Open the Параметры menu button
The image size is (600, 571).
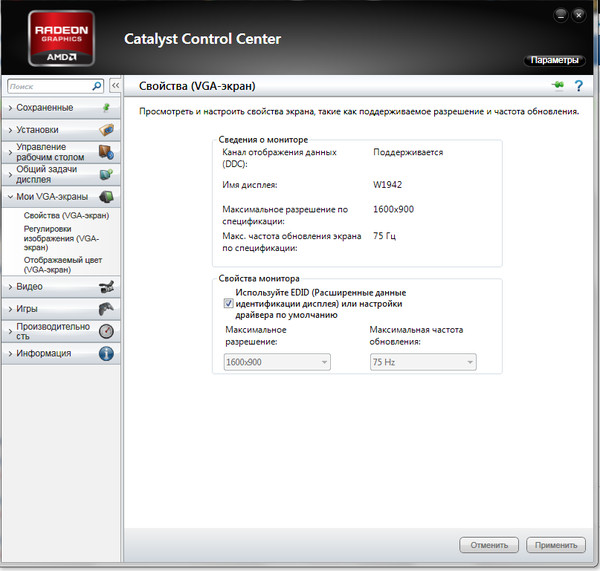(554, 60)
